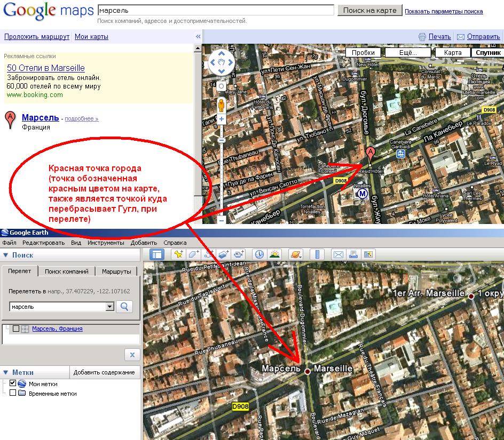Click the Noailles metro M icon on the map
The height and width of the screenshot is (440, 504).
tap(363, 194)
